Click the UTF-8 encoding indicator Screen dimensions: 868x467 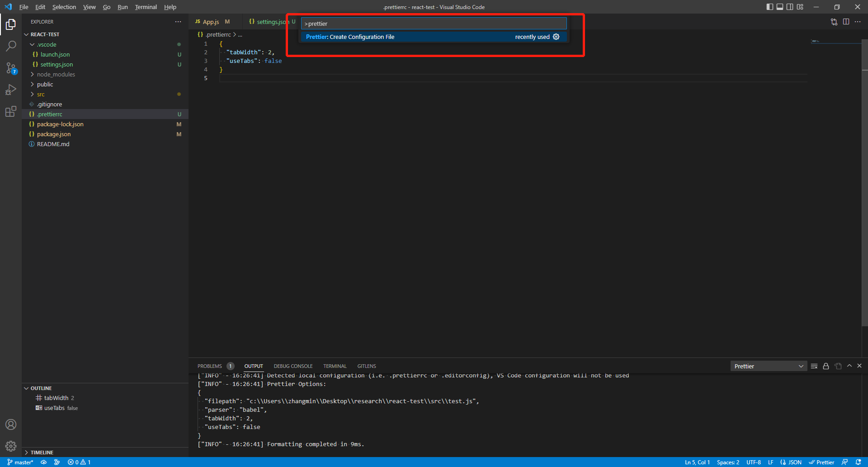pyautogui.click(x=754, y=462)
